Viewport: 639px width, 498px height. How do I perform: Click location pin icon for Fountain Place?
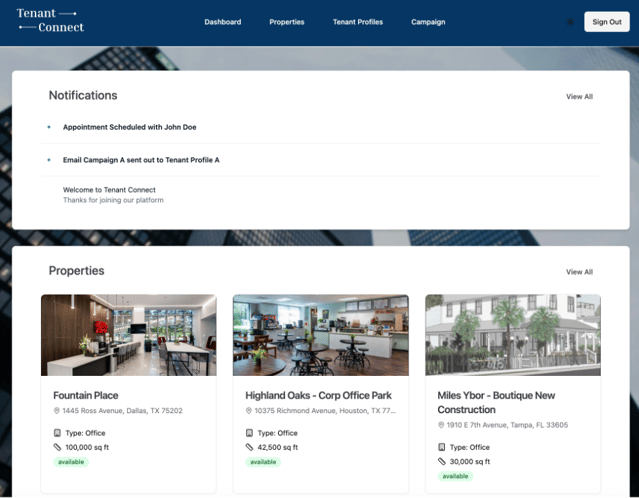tap(57, 411)
